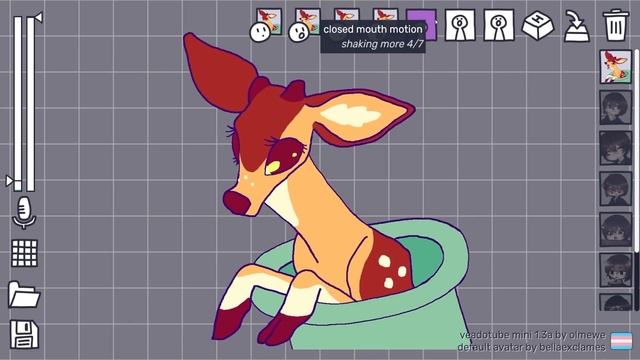The height and width of the screenshot is (360, 640).
Task: Save avatar with the floppy disk icon
Action: pos(24,334)
